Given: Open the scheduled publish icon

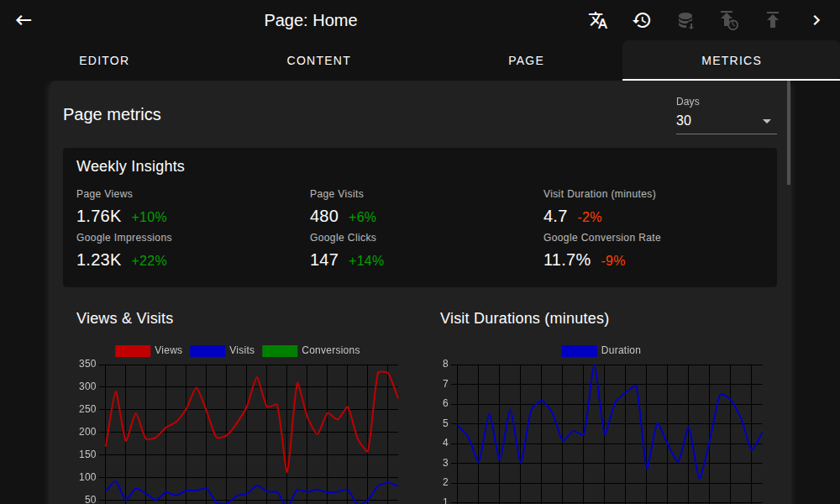Looking at the screenshot, I should [729, 20].
